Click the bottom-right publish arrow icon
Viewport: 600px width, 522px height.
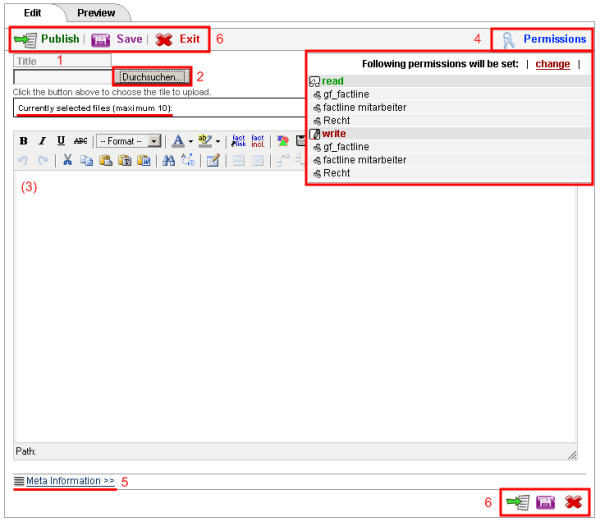click(x=517, y=502)
